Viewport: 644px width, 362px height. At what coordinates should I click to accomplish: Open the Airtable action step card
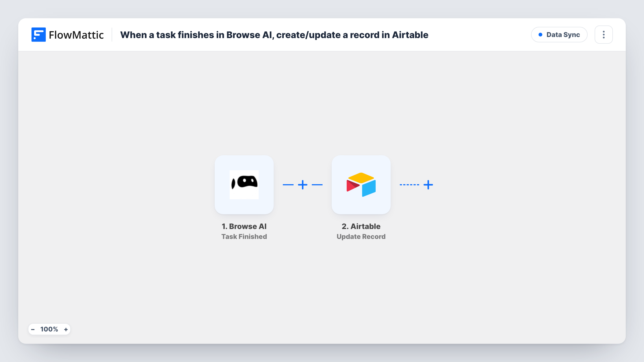point(361,185)
